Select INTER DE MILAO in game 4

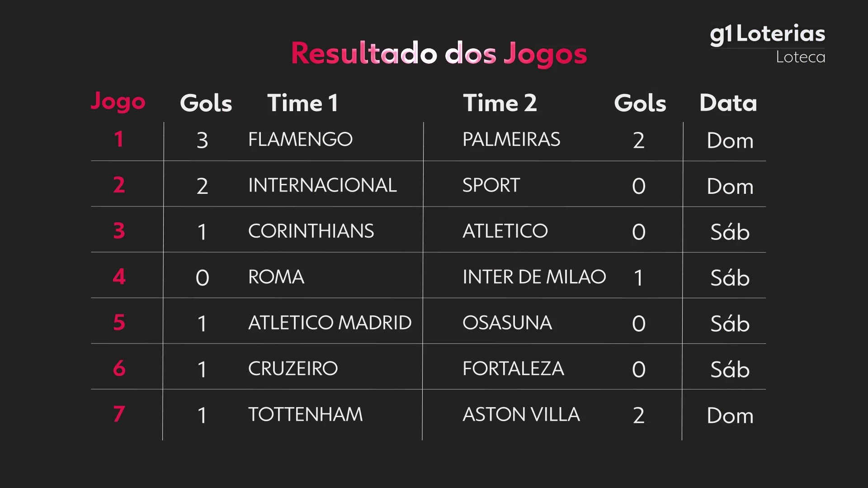(x=534, y=277)
